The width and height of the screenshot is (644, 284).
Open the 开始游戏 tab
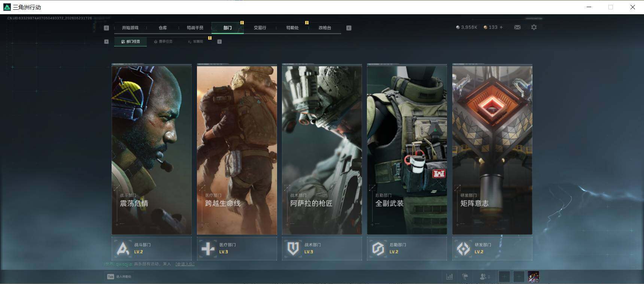coord(130,28)
